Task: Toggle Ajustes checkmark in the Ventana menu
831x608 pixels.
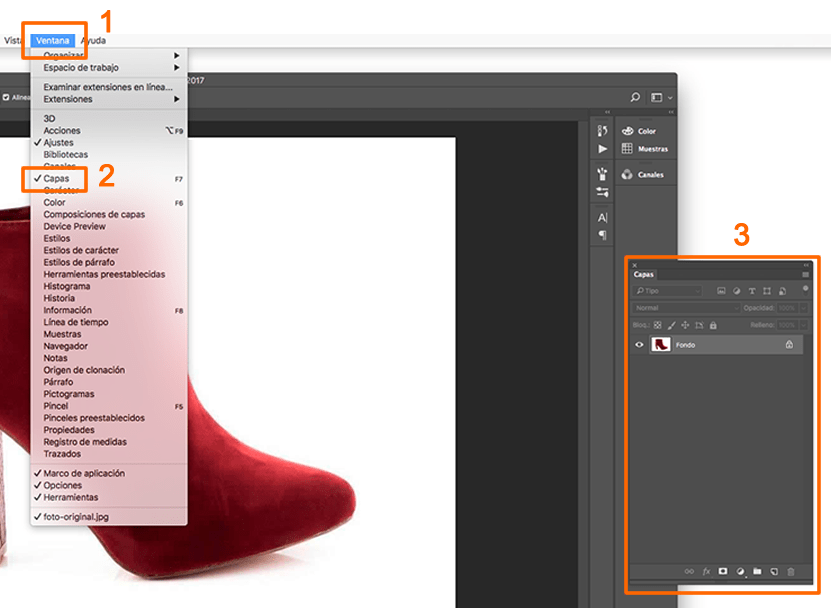Action: coord(58,143)
